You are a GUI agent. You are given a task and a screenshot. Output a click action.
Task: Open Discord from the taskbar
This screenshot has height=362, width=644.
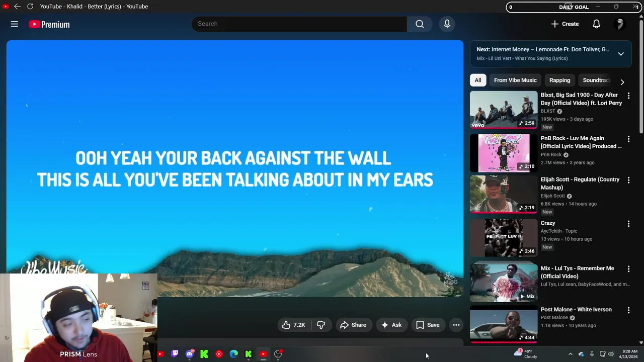click(x=190, y=354)
